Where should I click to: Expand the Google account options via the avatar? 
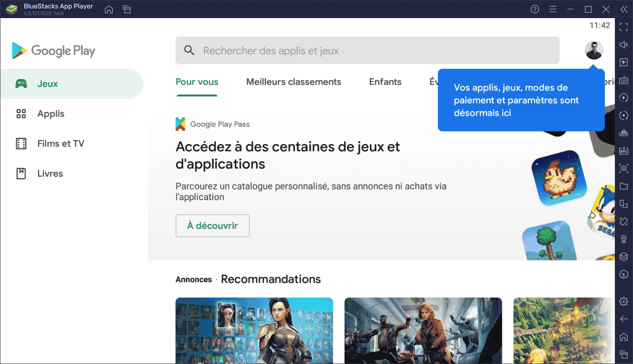coord(594,50)
